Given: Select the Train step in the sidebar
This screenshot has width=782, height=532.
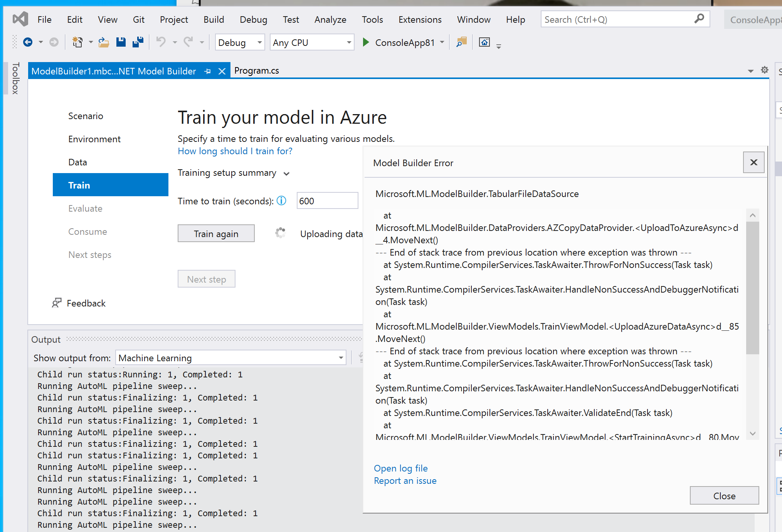Looking at the screenshot, I should pos(79,185).
